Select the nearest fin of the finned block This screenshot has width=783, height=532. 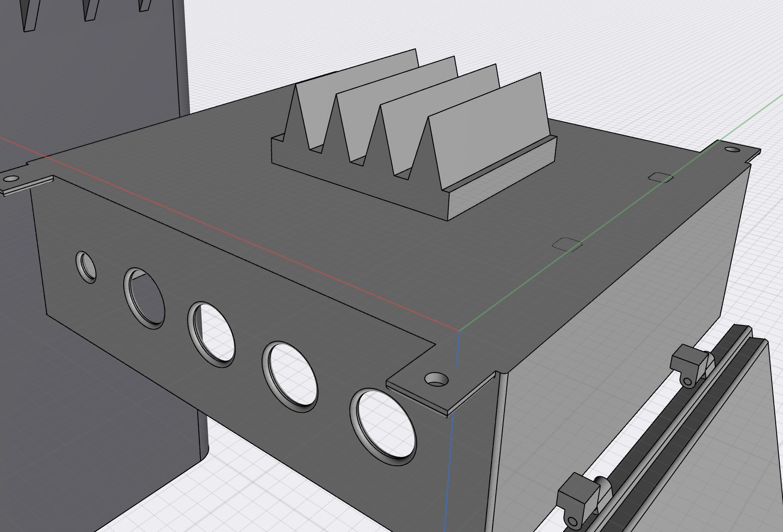click(x=489, y=130)
